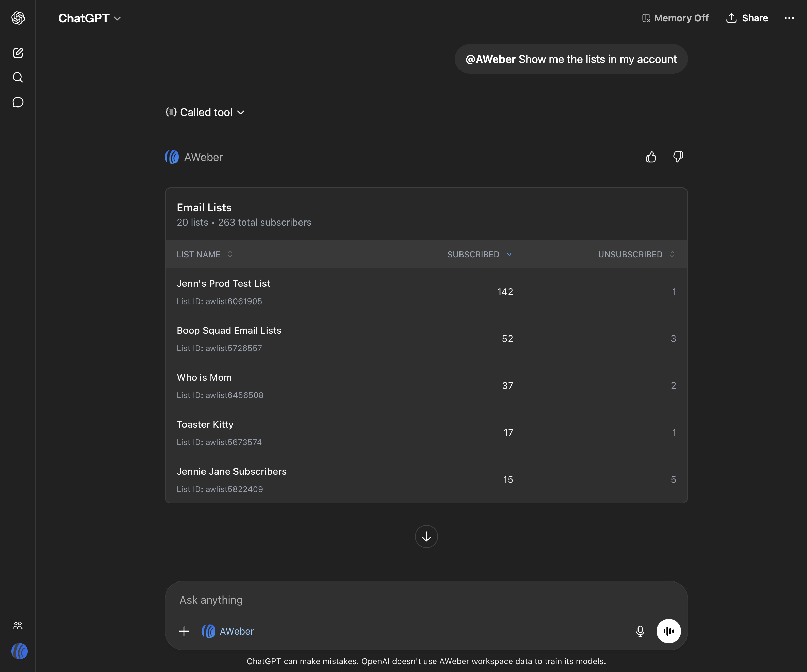This screenshot has height=672, width=807.
Task: Click the plus attachment icon in the composer
Action: point(184,631)
